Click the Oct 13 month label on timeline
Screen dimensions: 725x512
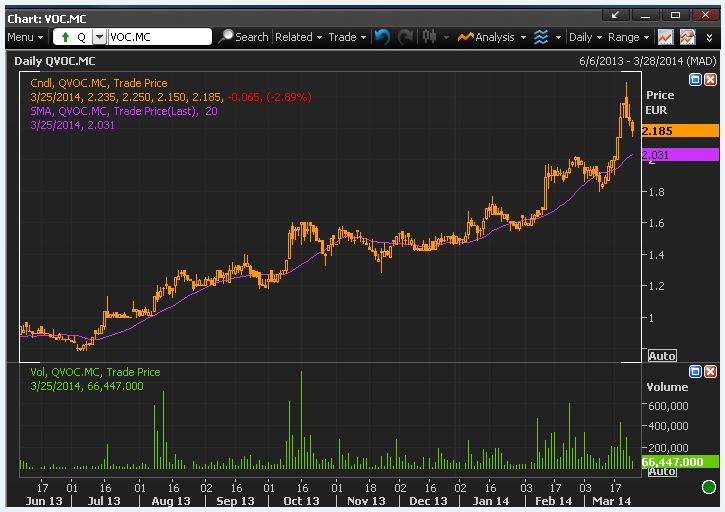coord(301,501)
